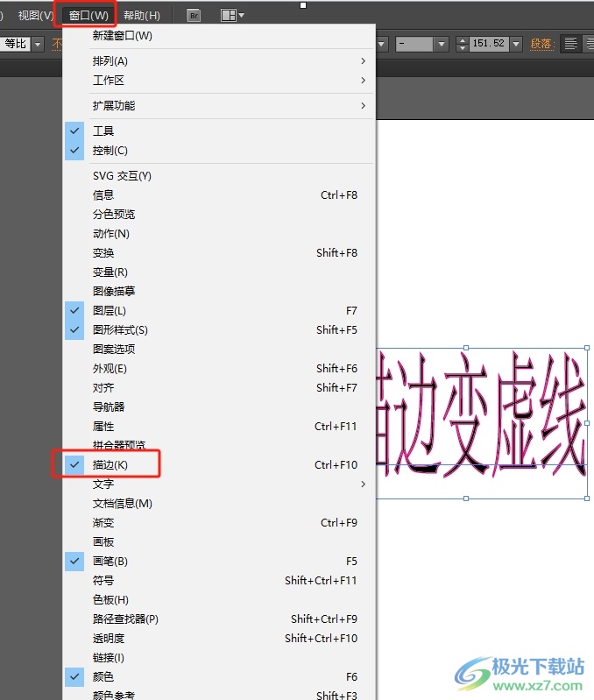Select 动作(N) menu item
The width and height of the screenshot is (594, 700).
tap(219, 234)
